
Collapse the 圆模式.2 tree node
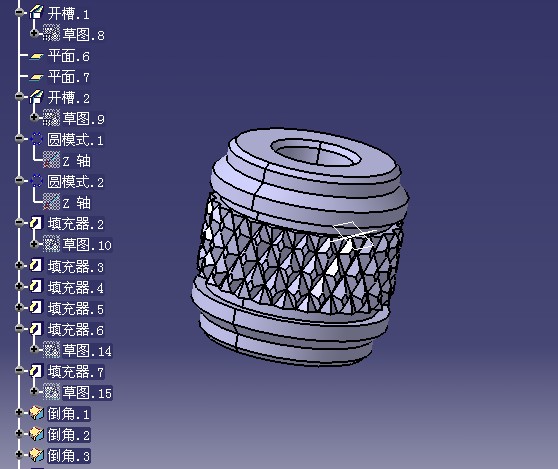(x=19, y=180)
